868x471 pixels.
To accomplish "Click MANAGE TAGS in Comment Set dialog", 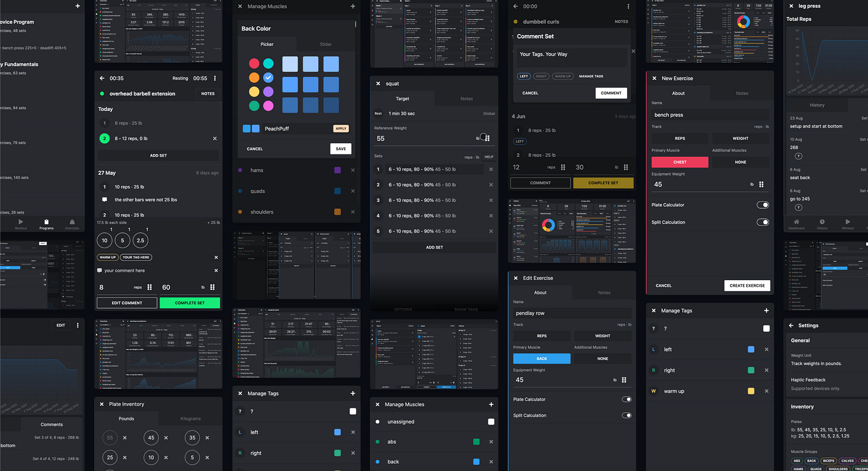I will (x=591, y=76).
